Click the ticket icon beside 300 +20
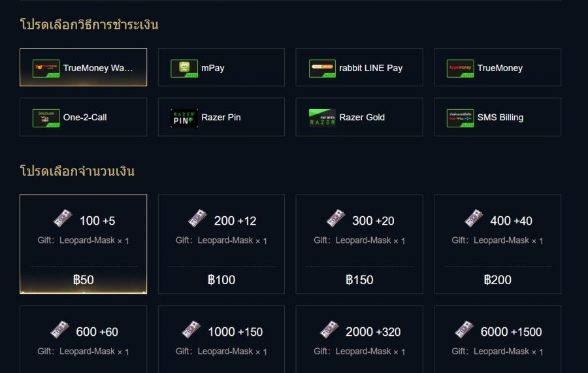 point(336,219)
